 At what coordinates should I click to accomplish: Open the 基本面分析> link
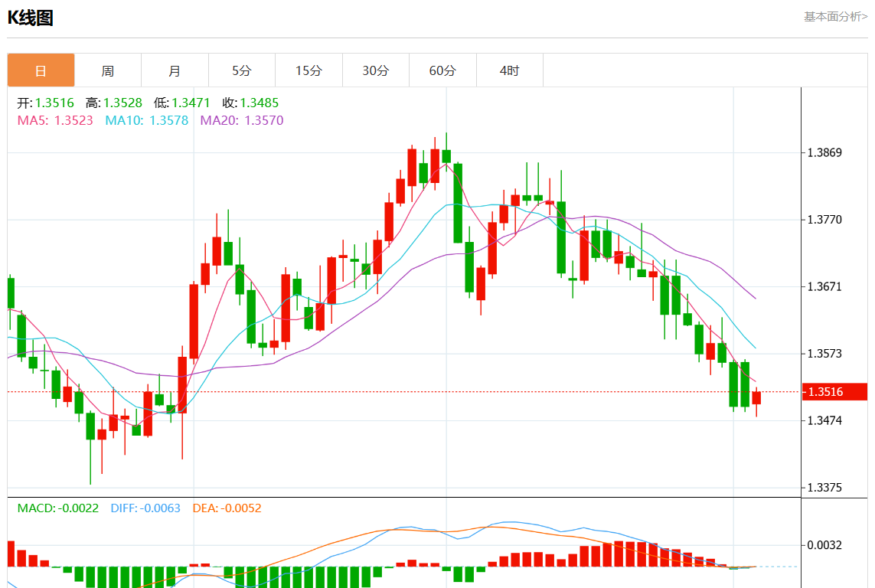point(835,17)
